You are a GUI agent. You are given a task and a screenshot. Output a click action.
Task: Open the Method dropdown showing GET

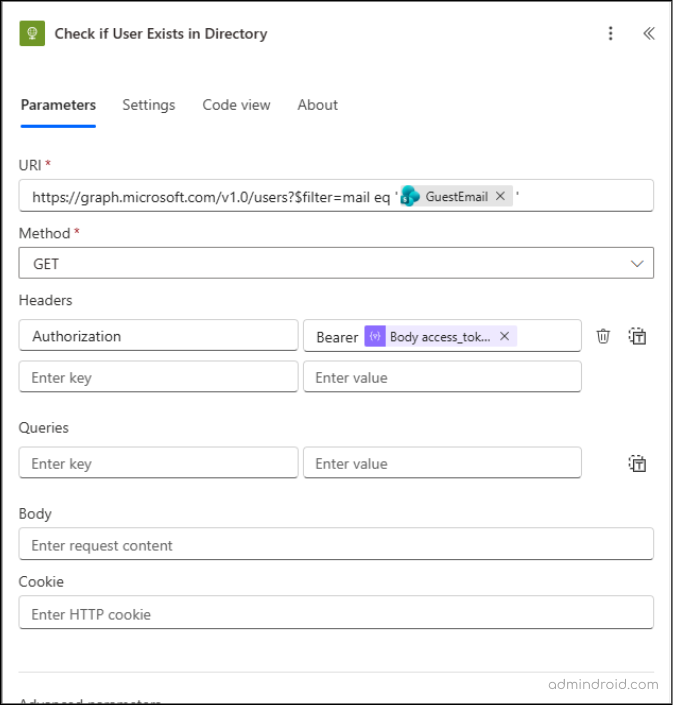(336, 264)
